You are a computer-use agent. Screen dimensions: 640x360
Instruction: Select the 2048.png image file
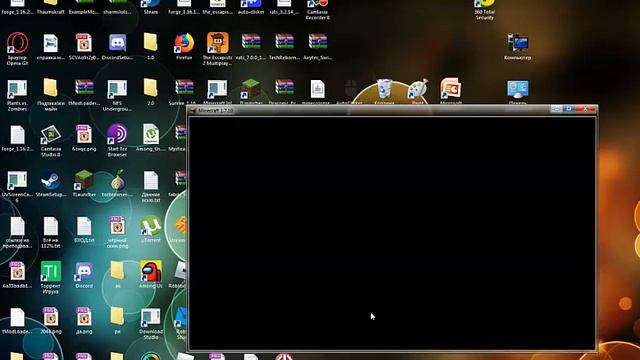coord(51,318)
